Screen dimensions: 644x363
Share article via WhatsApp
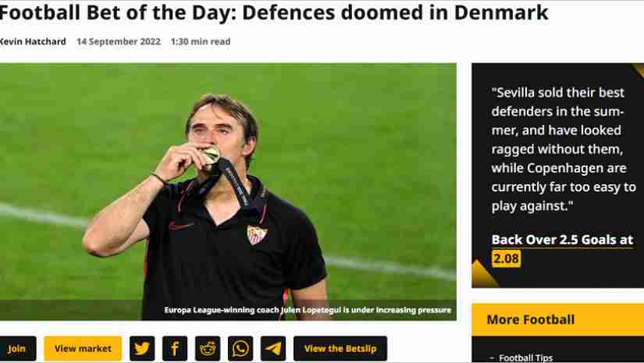[240, 348]
